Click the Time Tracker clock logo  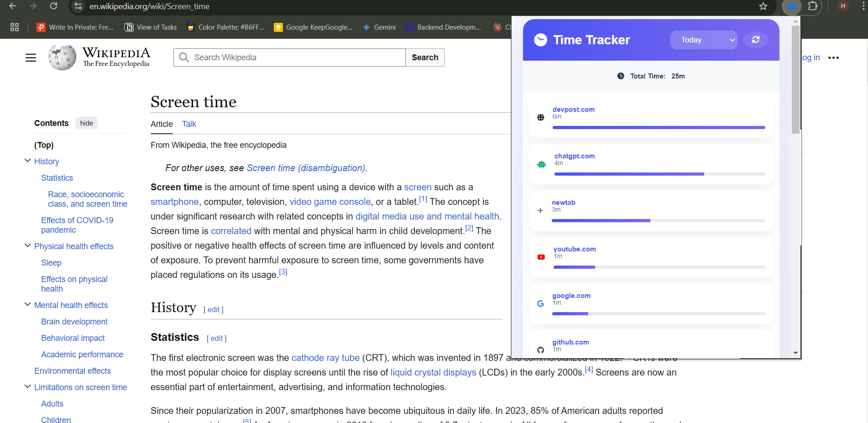click(540, 40)
